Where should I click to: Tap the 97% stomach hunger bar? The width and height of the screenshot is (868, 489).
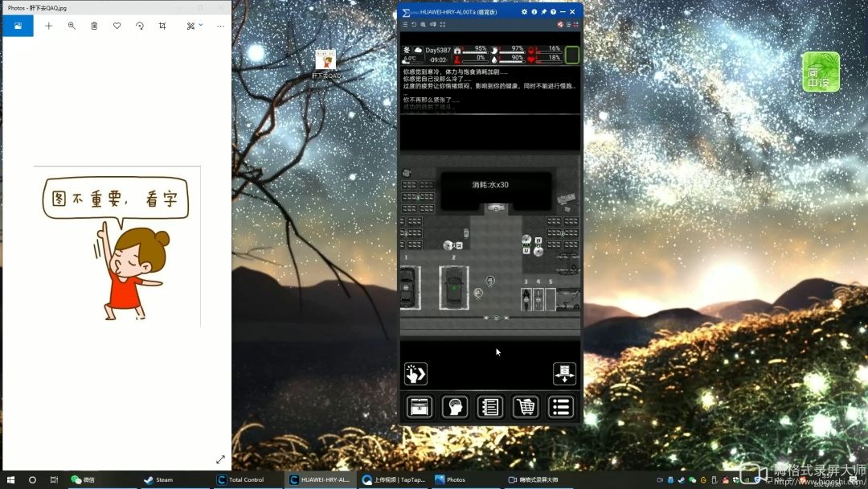(x=507, y=49)
